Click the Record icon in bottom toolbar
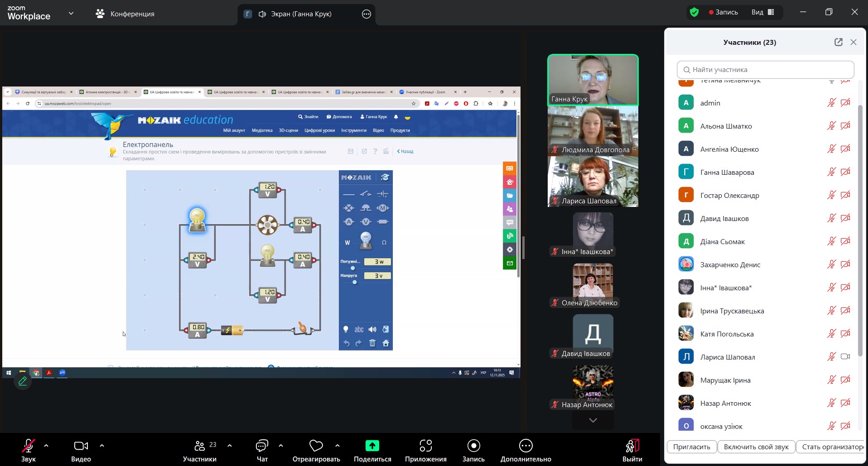This screenshot has width=868, height=466. point(473,446)
